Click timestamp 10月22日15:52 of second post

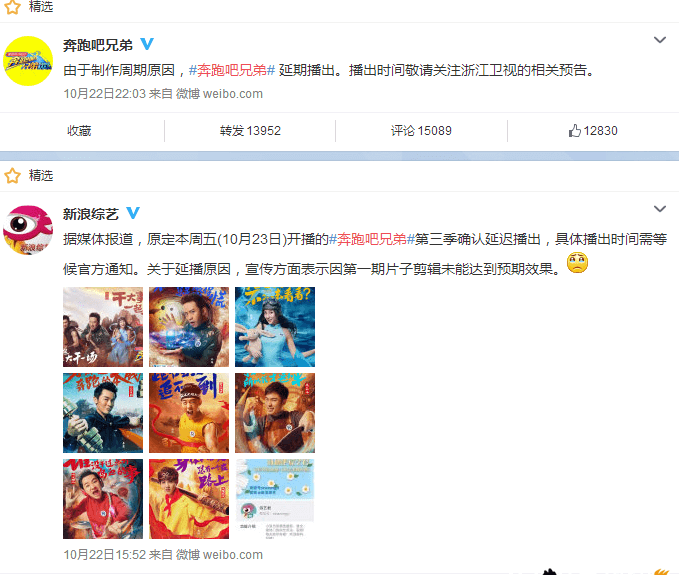105,554
